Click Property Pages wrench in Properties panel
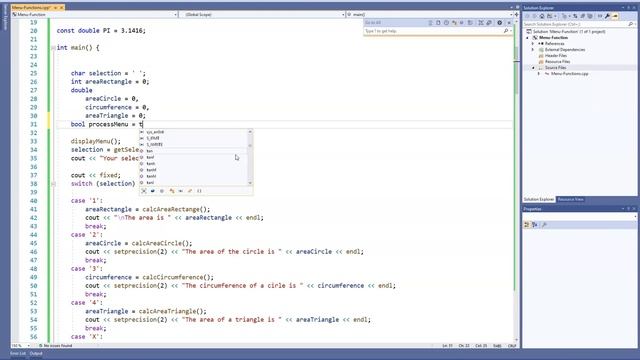Image resolution: width=640 pixels, height=360 pixels. point(544,225)
